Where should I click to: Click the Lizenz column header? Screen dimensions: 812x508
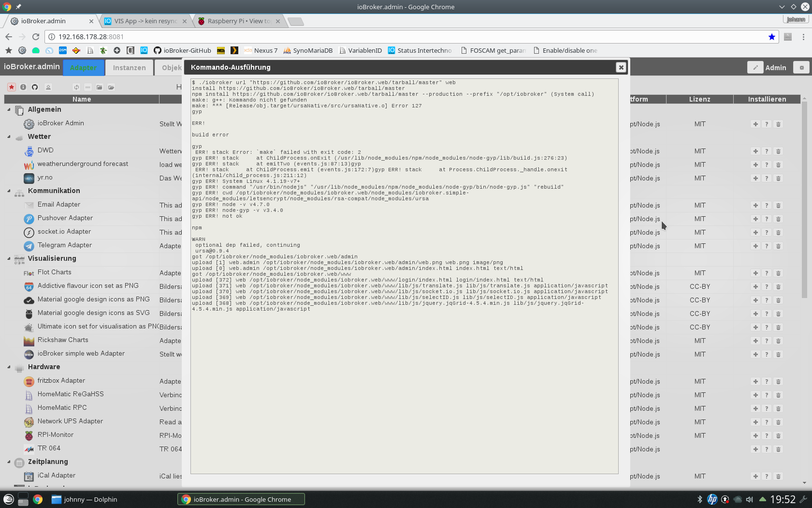(700, 99)
